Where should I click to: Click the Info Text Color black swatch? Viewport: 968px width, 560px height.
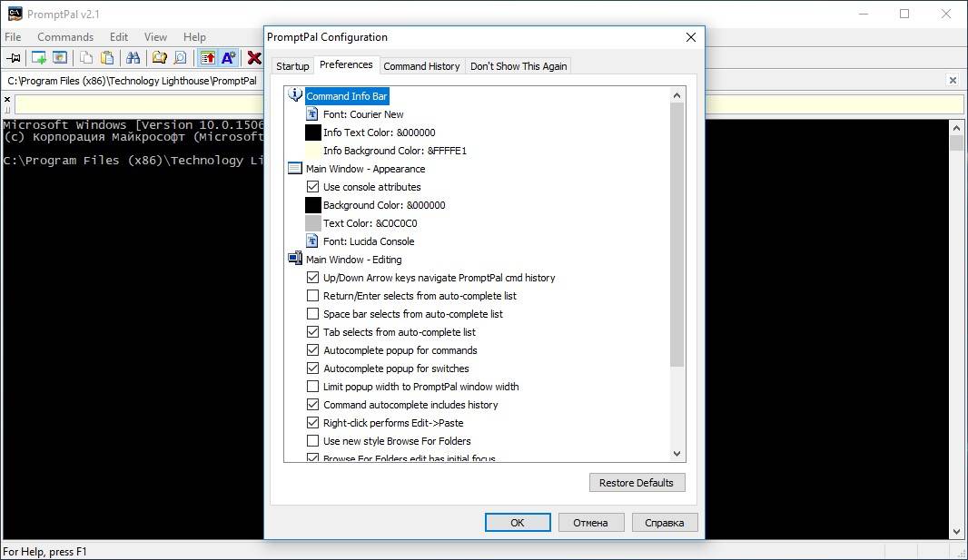click(313, 132)
